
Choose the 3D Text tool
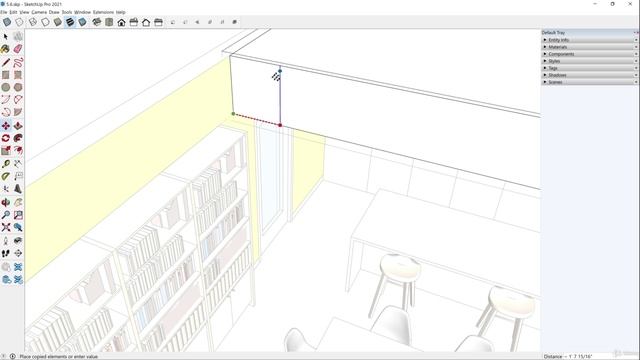[x=18, y=189]
